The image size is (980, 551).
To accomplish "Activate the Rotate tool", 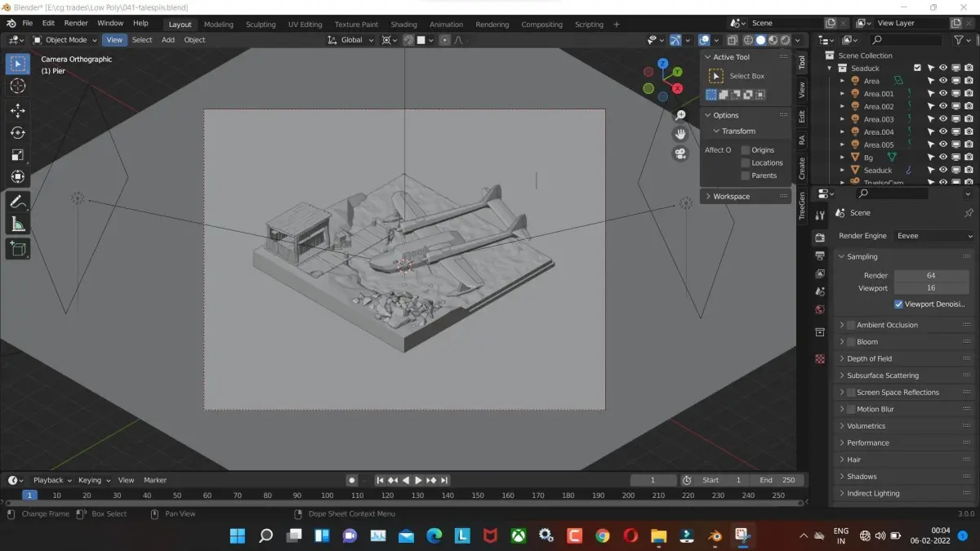I will point(18,132).
